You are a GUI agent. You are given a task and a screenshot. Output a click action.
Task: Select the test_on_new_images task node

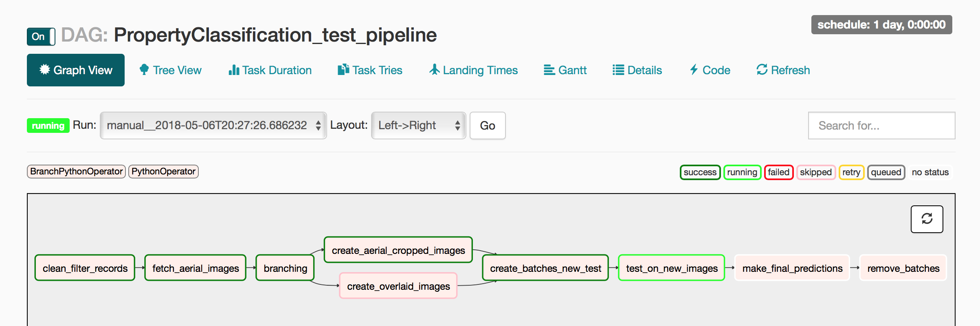tap(671, 268)
